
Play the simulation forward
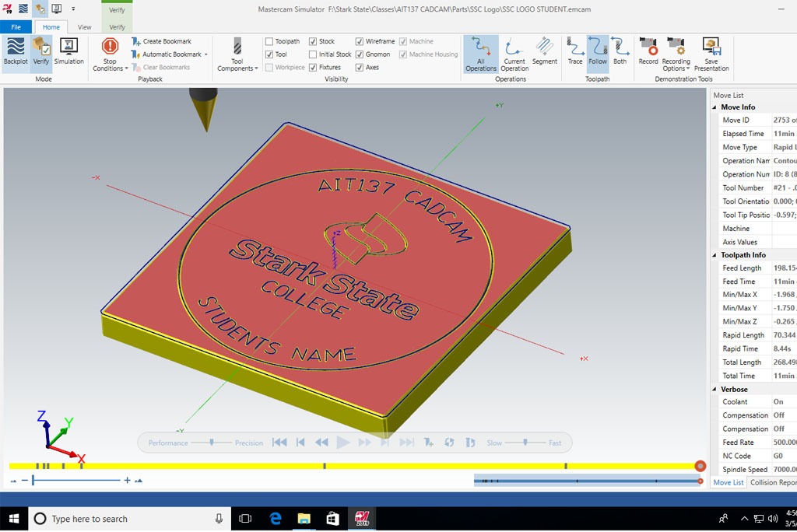point(343,443)
